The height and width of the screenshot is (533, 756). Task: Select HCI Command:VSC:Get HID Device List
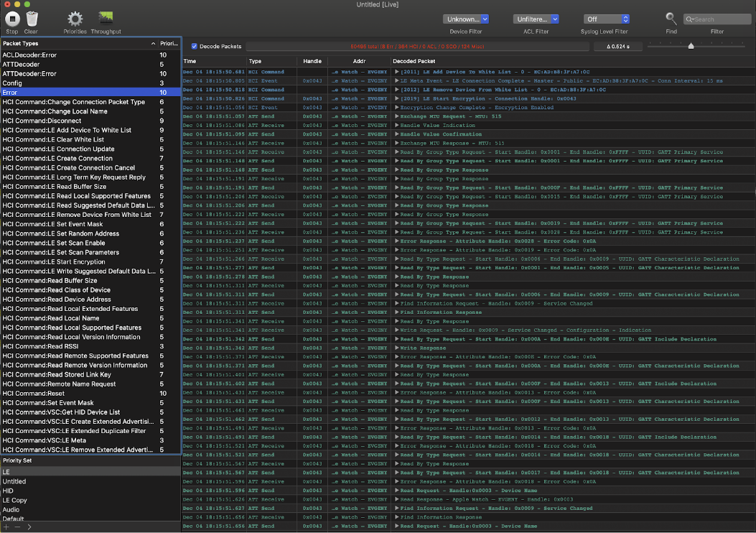(x=90, y=412)
